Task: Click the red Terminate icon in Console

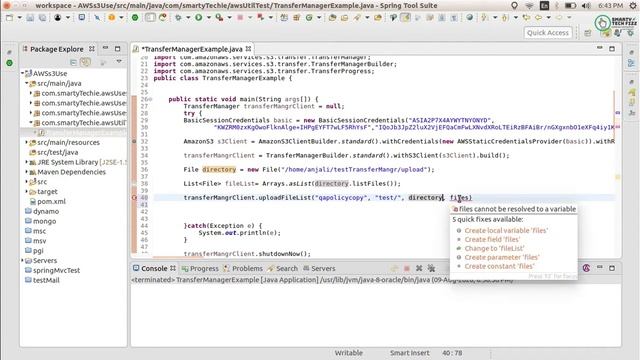Action: (x=407, y=268)
